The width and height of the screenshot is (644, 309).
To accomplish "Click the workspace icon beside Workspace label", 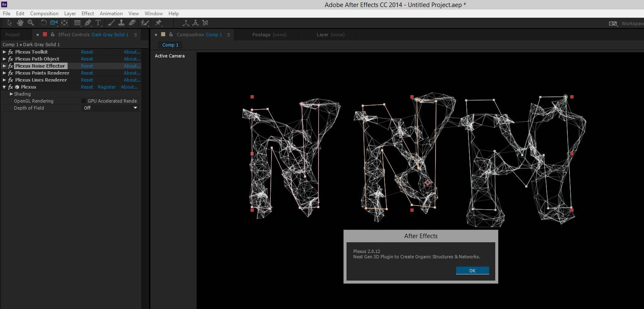I will pyautogui.click(x=613, y=23).
